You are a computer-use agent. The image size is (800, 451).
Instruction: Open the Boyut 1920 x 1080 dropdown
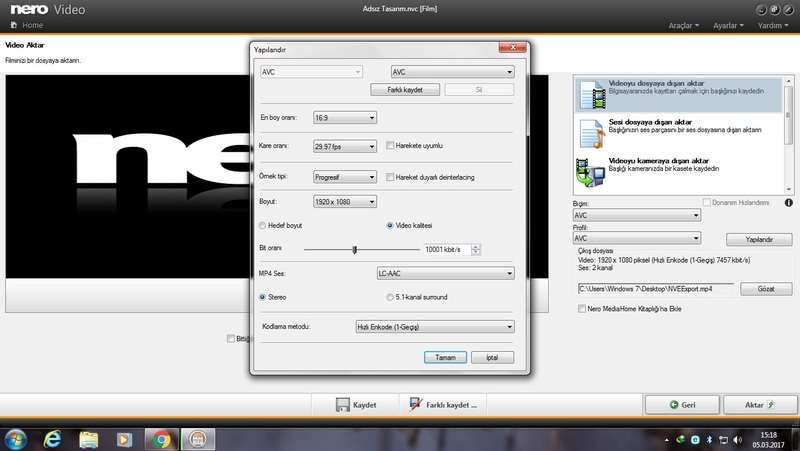(345, 202)
